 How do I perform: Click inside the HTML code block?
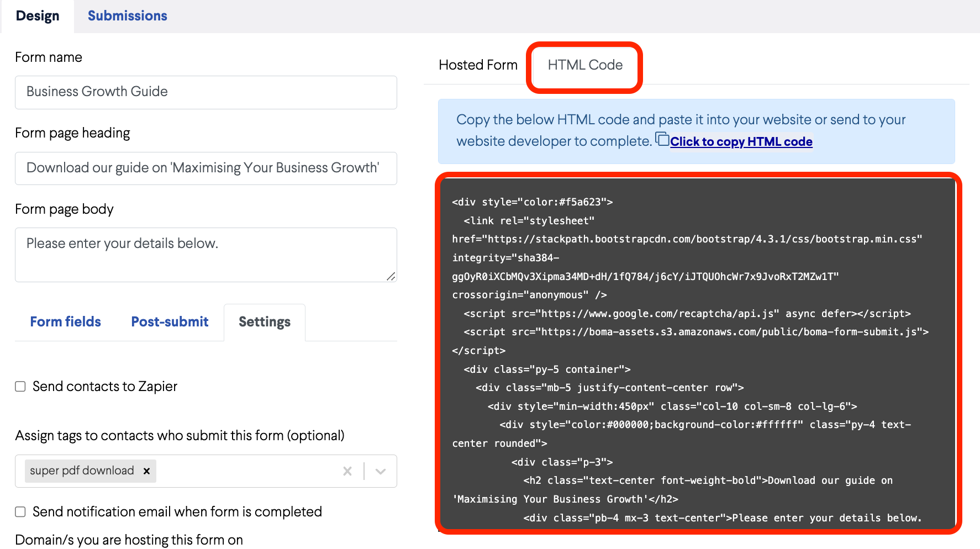(x=698, y=354)
